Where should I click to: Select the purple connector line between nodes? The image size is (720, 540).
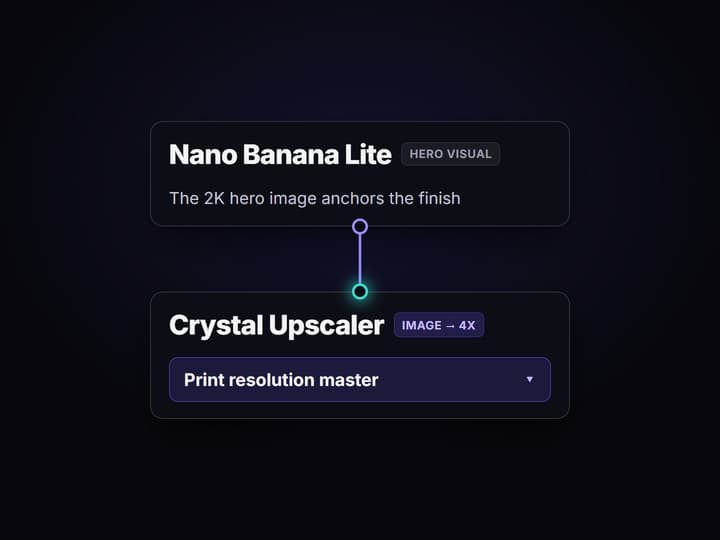tap(360, 259)
